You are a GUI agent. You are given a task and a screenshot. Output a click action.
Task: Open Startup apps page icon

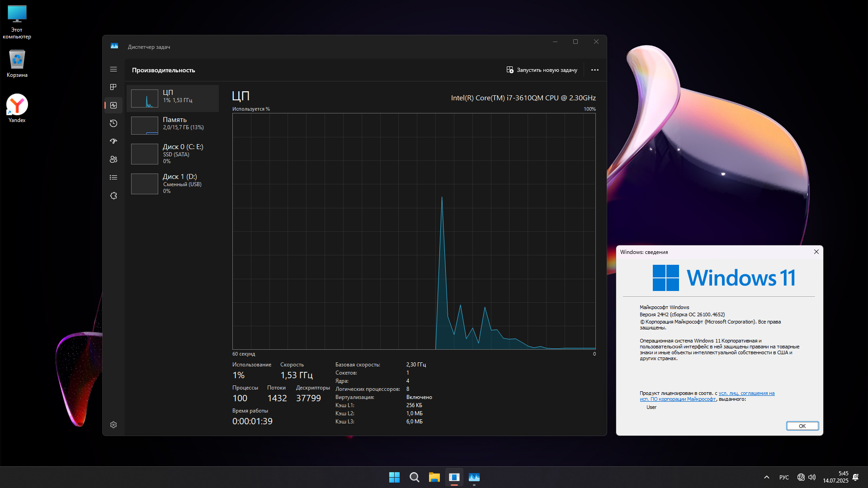[x=113, y=141]
